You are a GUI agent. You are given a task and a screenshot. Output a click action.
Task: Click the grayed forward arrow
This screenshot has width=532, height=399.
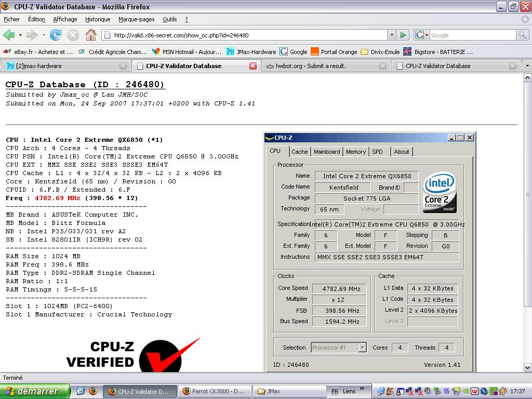(x=32, y=35)
